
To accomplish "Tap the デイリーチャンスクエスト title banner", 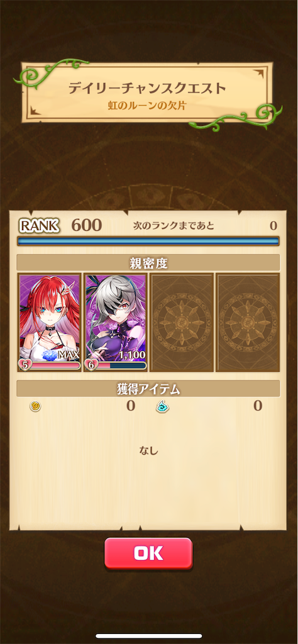I will (x=147, y=92).
